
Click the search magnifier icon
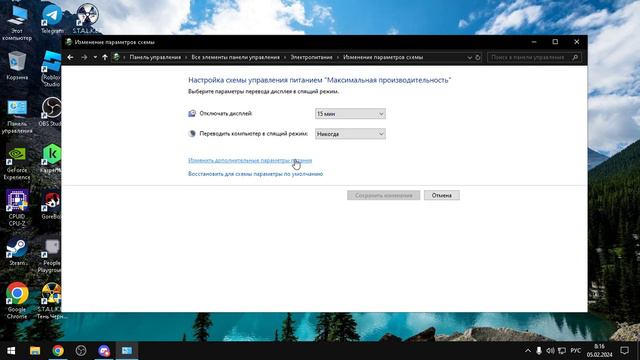click(x=575, y=58)
